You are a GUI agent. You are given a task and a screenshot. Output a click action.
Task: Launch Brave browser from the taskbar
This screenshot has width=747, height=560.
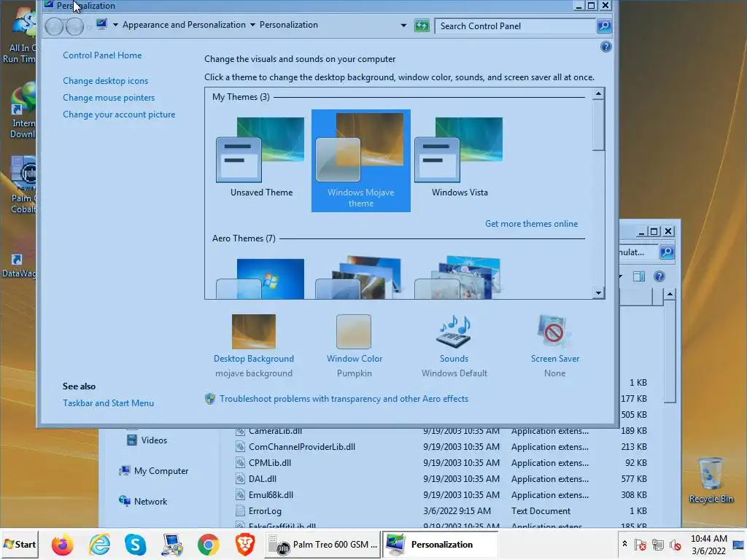click(245, 544)
